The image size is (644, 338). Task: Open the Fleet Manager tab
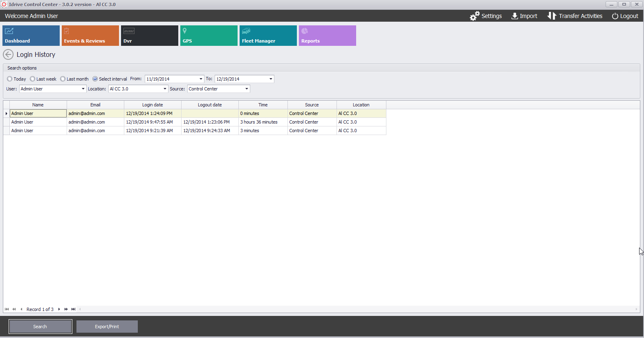[x=268, y=36]
